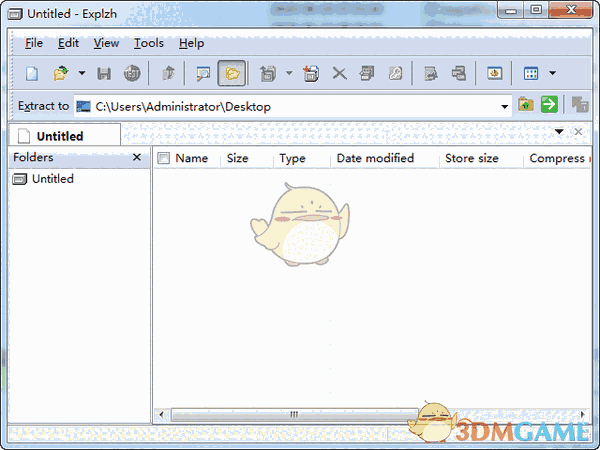Image resolution: width=600 pixels, height=450 pixels.
Task: Sort by Date modified column
Action: (375, 158)
